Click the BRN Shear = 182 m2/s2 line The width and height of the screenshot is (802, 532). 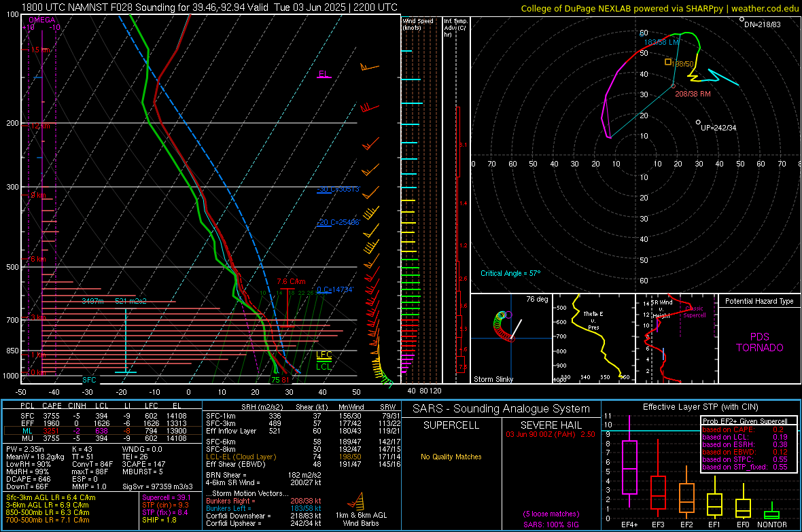click(x=264, y=475)
